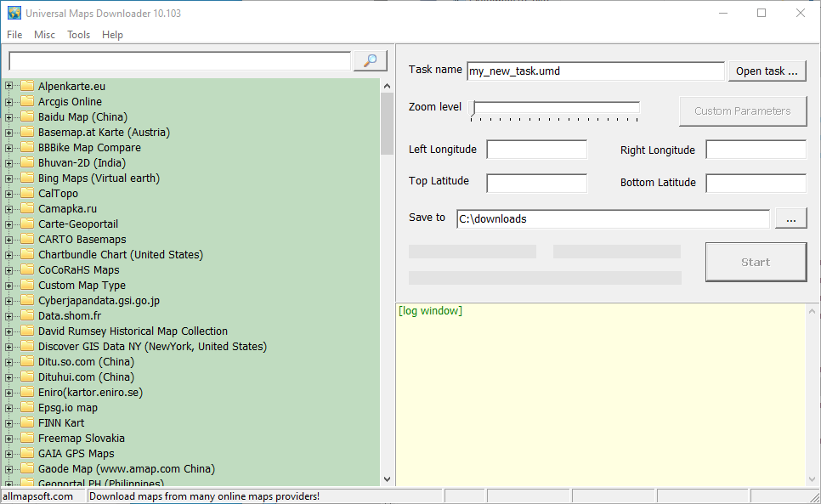The height and width of the screenshot is (504, 821).
Task: Select Freemap Slovakia in the list
Action: pyautogui.click(x=81, y=438)
